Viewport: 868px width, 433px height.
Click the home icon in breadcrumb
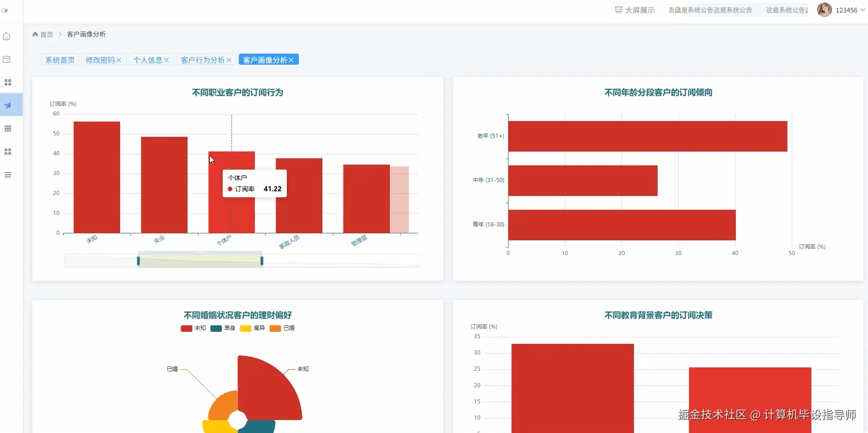[x=35, y=34]
